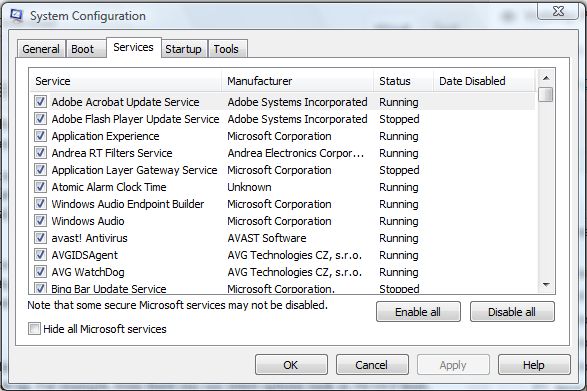Viewport: 587px width, 391px height.
Task: Sort by the Status column header
Action: tap(404, 81)
